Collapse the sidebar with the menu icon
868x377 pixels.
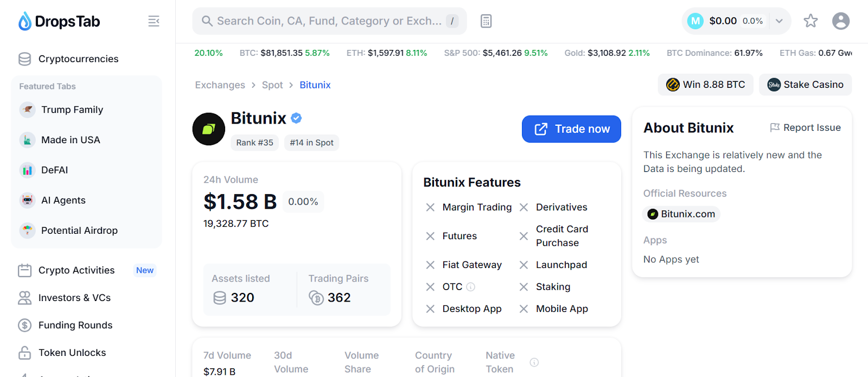click(154, 21)
